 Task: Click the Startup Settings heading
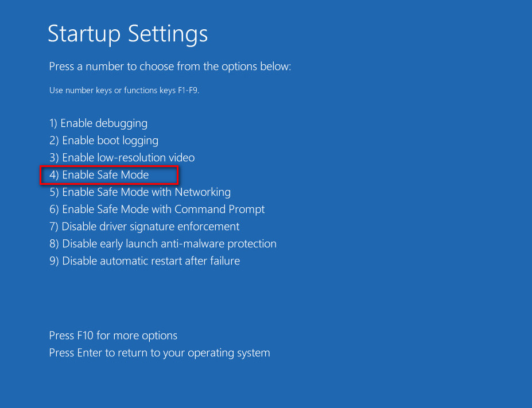tap(127, 34)
